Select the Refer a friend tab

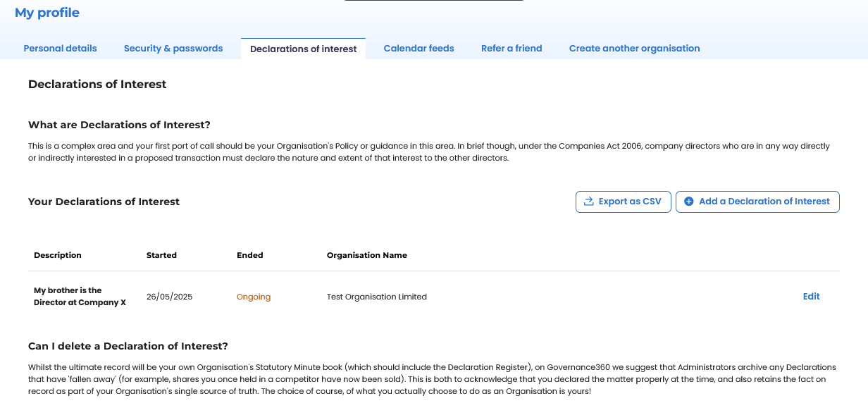(512, 48)
